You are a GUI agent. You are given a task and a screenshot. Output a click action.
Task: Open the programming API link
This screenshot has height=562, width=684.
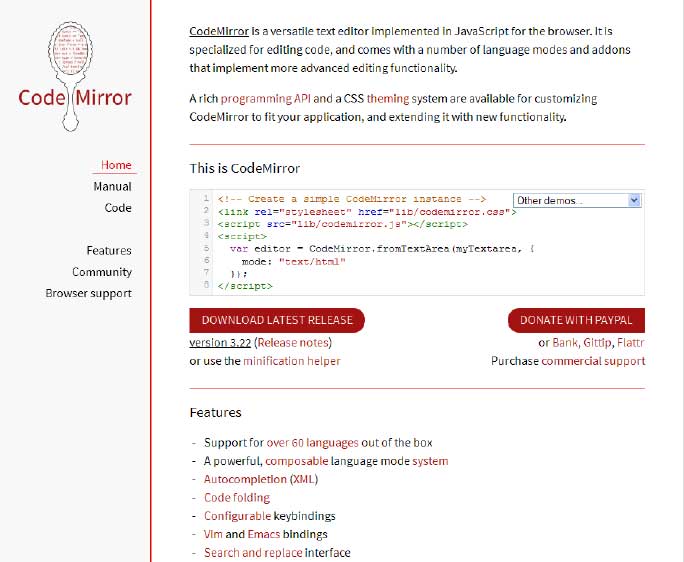[x=265, y=99]
